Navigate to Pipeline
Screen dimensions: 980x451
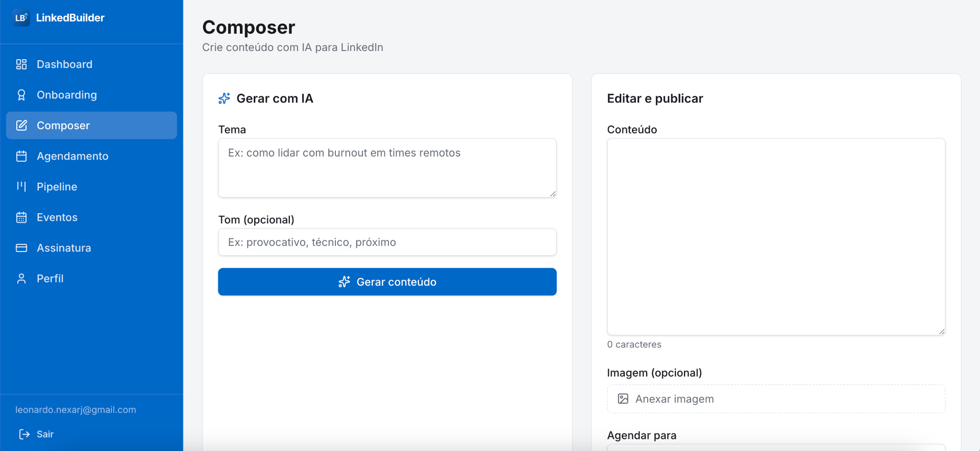pos(91,187)
